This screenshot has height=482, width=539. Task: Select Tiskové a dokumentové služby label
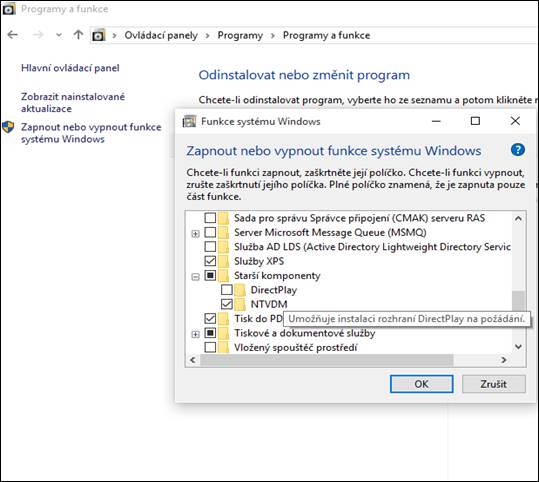click(x=305, y=333)
